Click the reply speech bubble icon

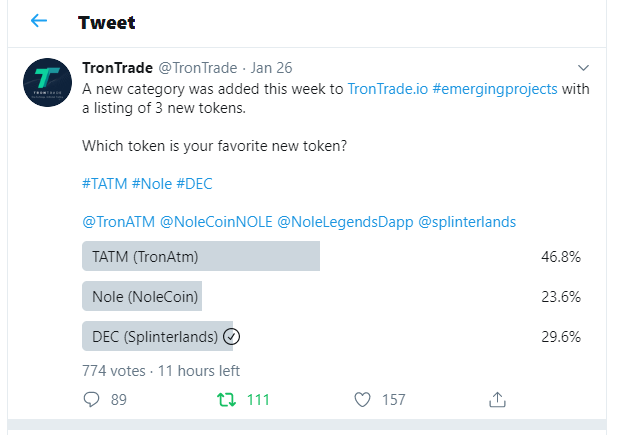[92, 399]
